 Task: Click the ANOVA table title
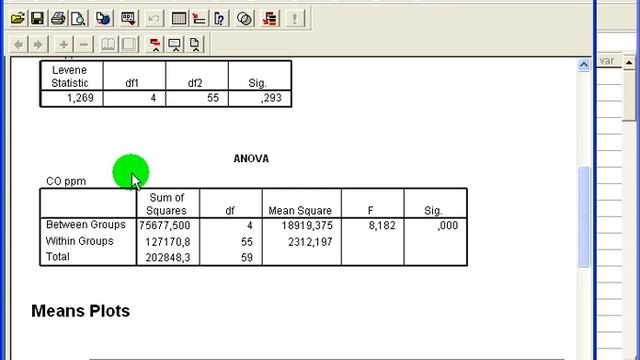click(x=251, y=159)
